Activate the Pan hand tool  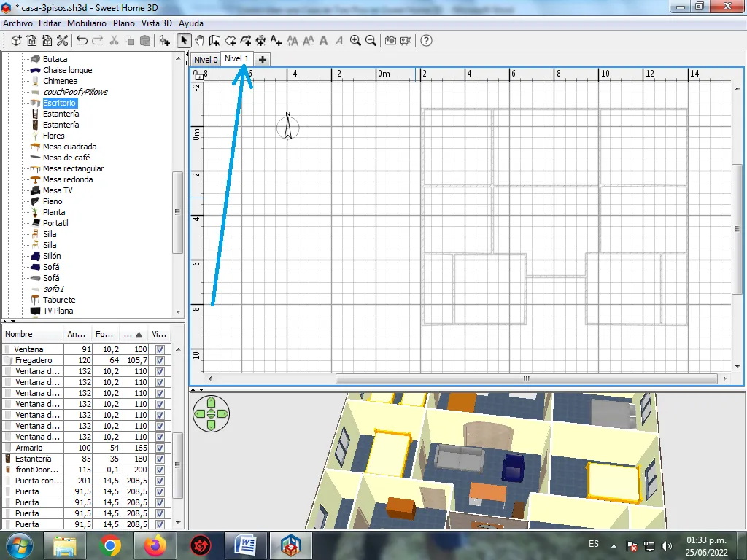point(199,41)
